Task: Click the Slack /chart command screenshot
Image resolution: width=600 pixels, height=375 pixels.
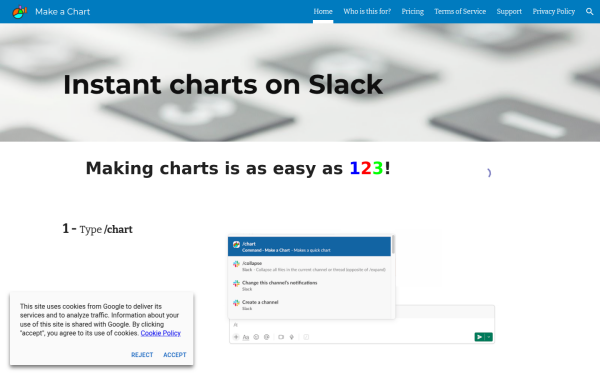Action: click(361, 289)
